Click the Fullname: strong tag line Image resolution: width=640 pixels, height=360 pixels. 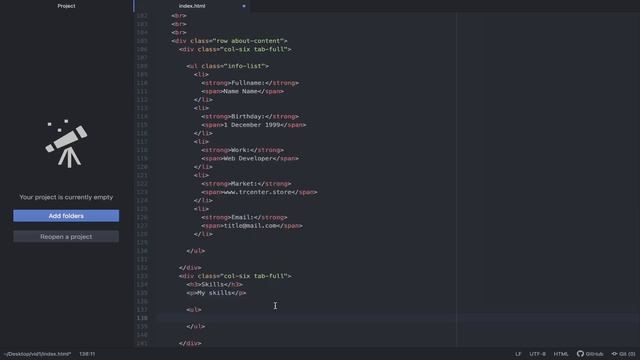click(x=250, y=83)
